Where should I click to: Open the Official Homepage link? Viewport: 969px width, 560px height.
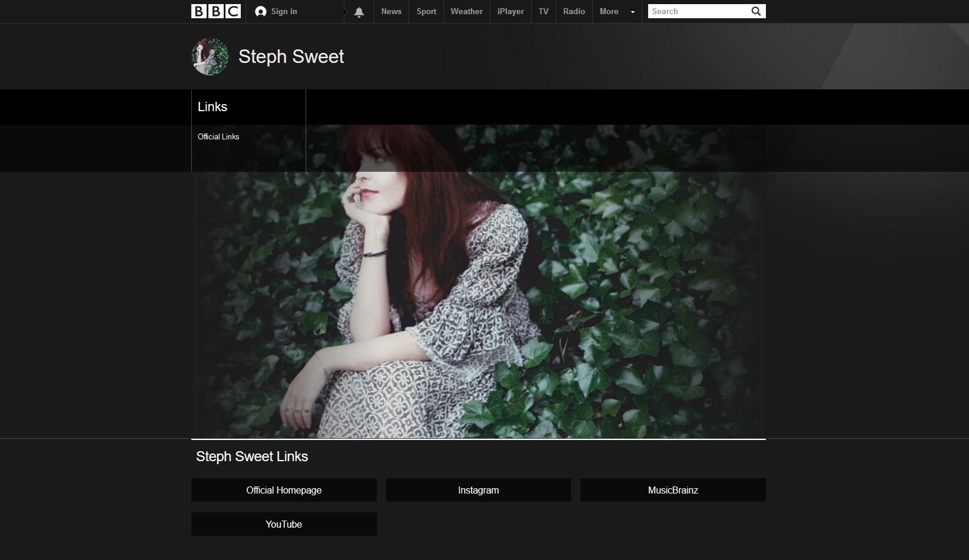pos(284,490)
